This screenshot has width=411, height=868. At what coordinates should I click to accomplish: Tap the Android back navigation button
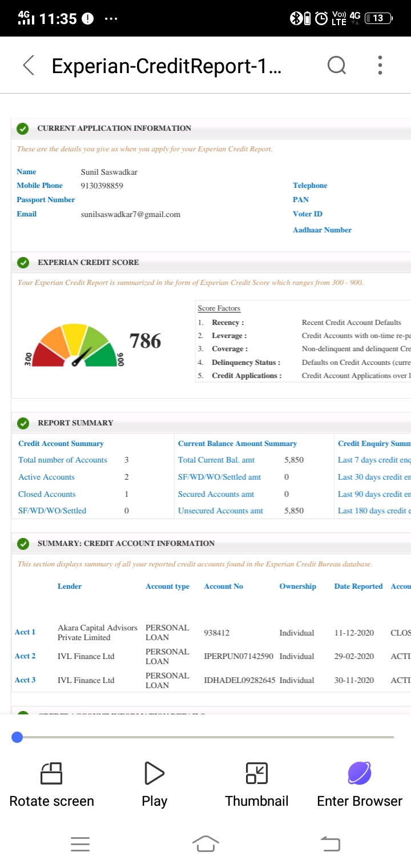click(331, 843)
